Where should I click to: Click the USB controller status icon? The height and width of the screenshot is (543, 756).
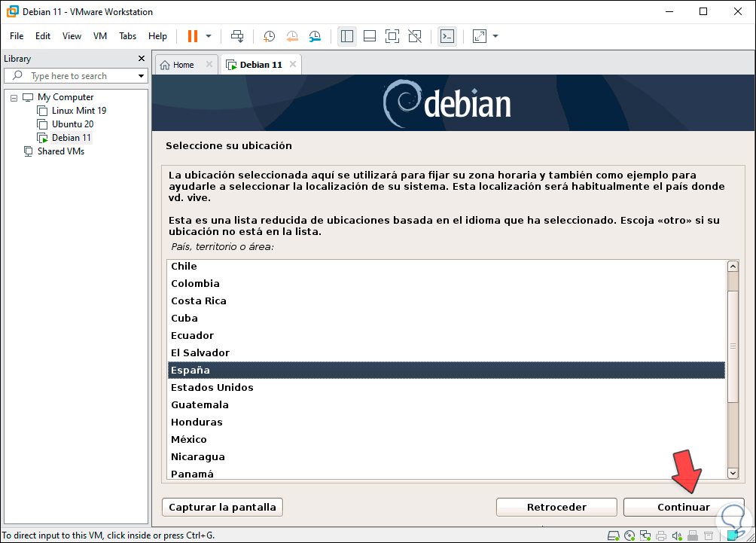pos(693,535)
